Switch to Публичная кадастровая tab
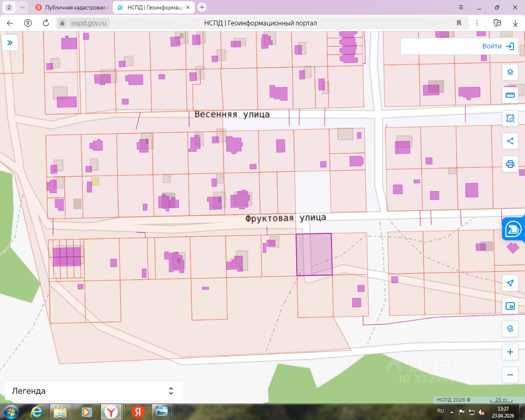 coord(73,7)
